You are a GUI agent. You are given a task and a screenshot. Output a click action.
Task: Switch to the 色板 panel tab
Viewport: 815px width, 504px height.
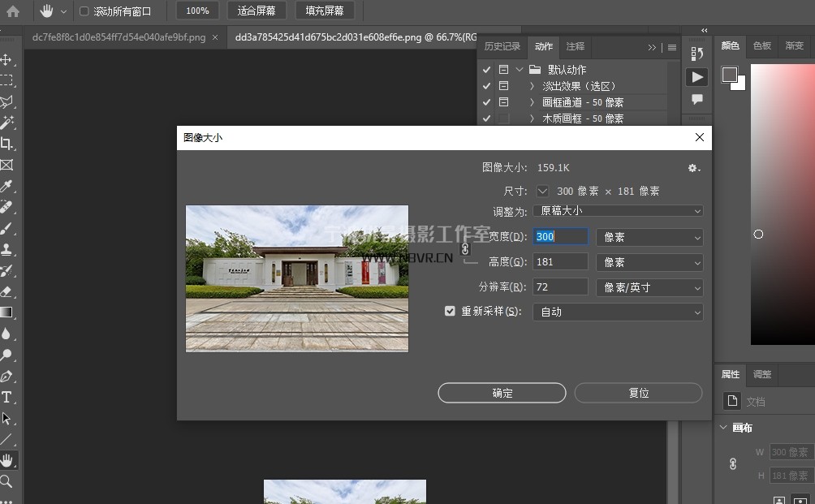(x=761, y=46)
